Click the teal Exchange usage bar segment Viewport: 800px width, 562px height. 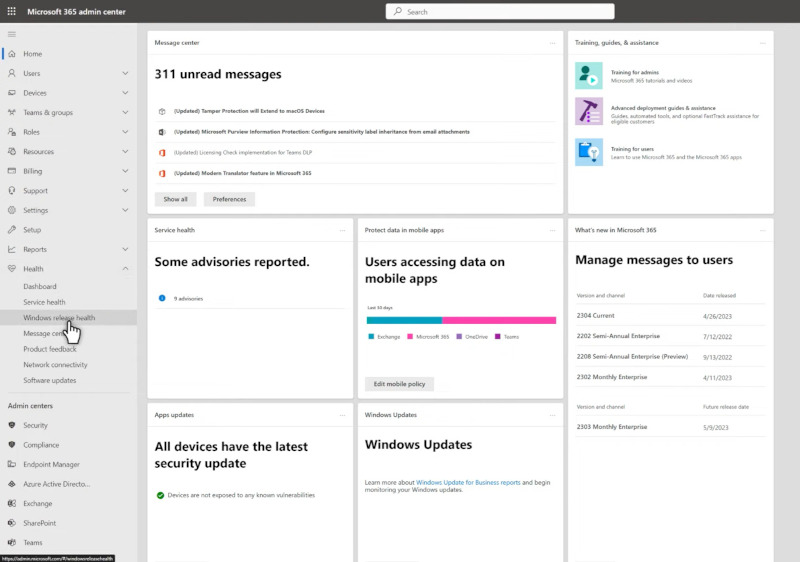(x=404, y=320)
